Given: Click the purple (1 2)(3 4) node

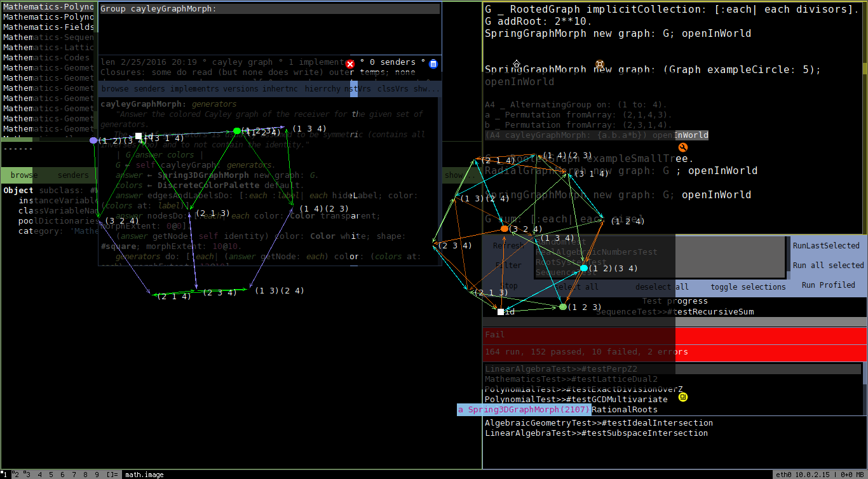Looking at the screenshot, I should click(93, 140).
